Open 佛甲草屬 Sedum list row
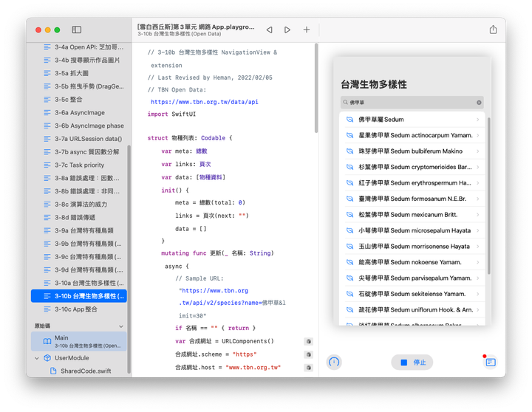The width and height of the screenshot is (532, 412). tap(412, 120)
